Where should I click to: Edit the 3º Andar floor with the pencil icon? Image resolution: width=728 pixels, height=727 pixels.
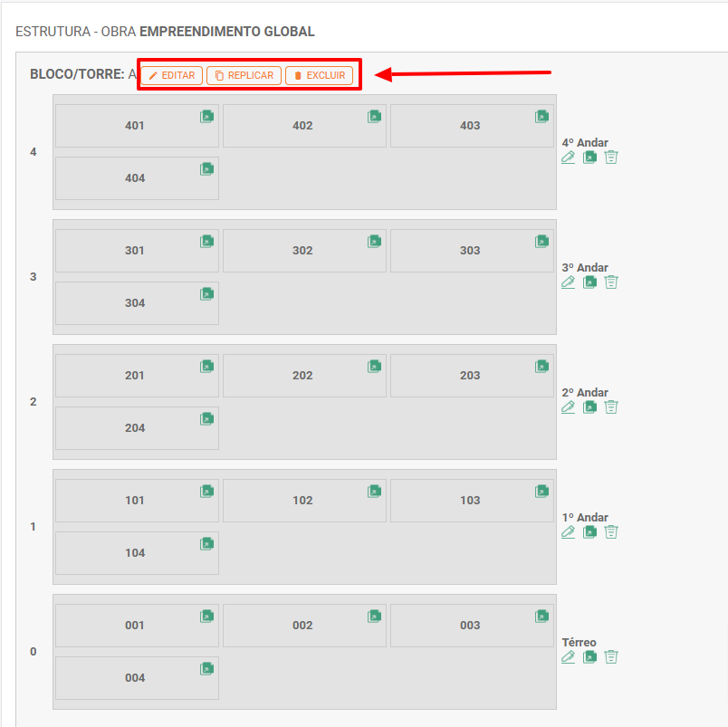(x=568, y=282)
